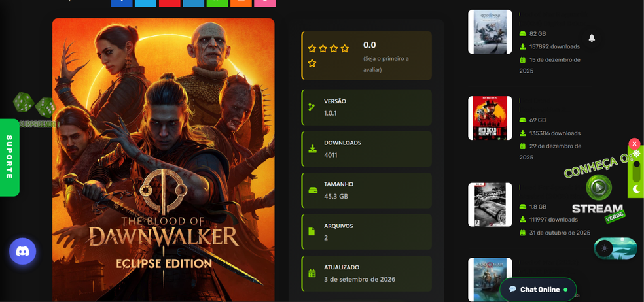Open the Suporte side tab

[x=9, y=158]
